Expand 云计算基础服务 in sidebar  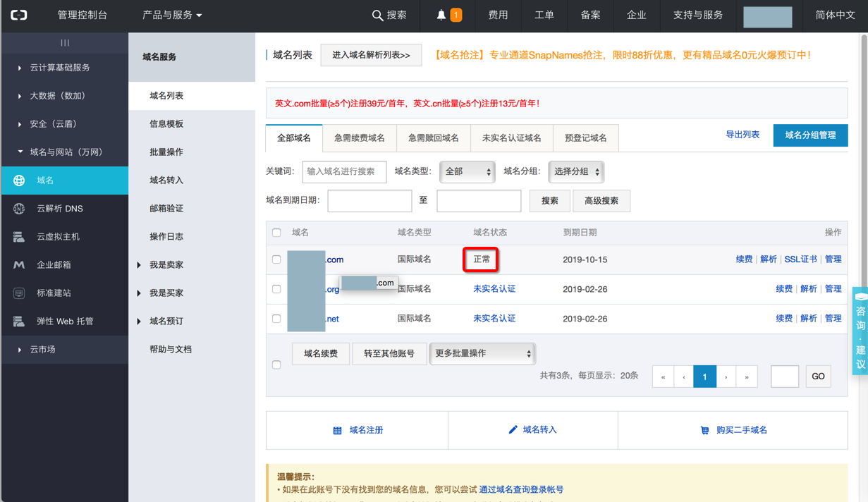pos(65,68)
